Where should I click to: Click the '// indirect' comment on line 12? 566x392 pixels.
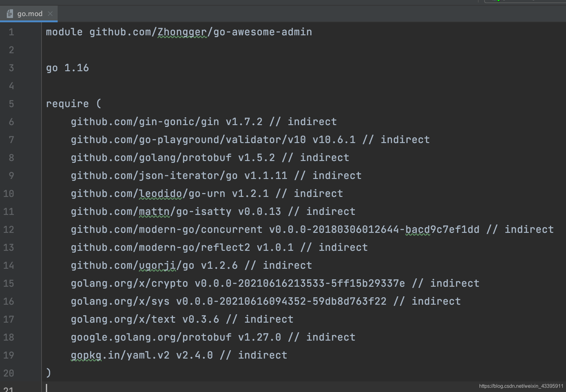tap(520, 229)
